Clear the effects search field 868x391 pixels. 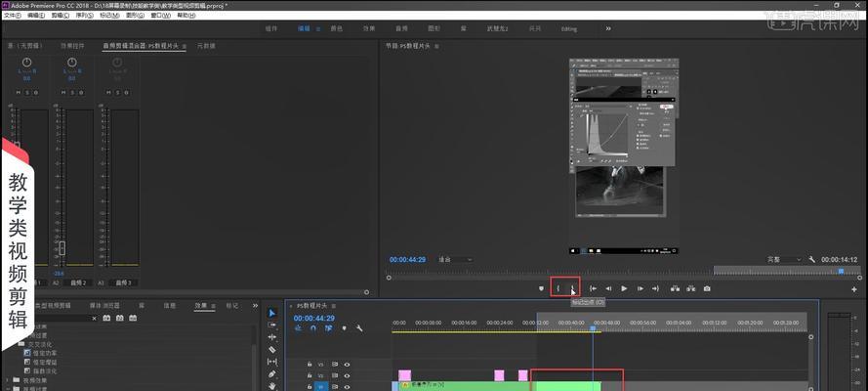[x=94, y=318]
